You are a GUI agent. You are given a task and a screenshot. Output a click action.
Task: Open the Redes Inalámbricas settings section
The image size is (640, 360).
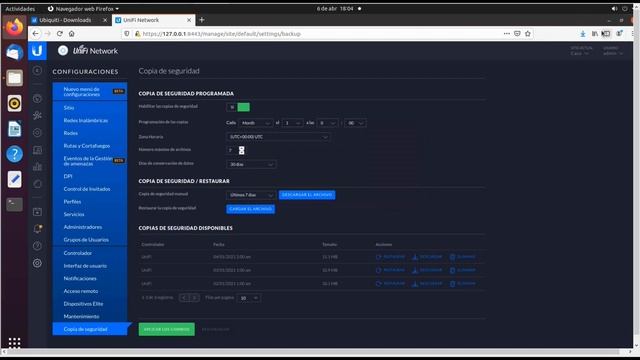click(x=90, y=120)
